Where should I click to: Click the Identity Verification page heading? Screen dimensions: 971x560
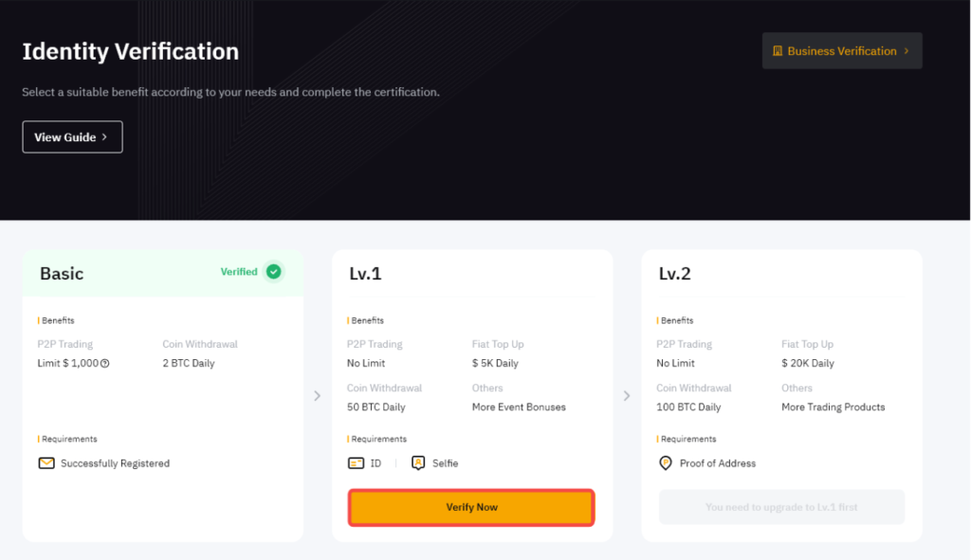click(130, 51)
